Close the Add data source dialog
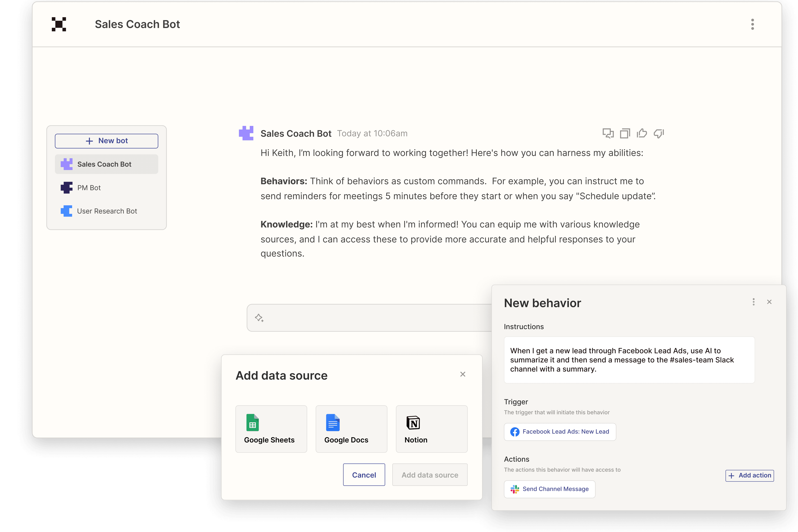This screenshot has height=532, width=798. 462,374
